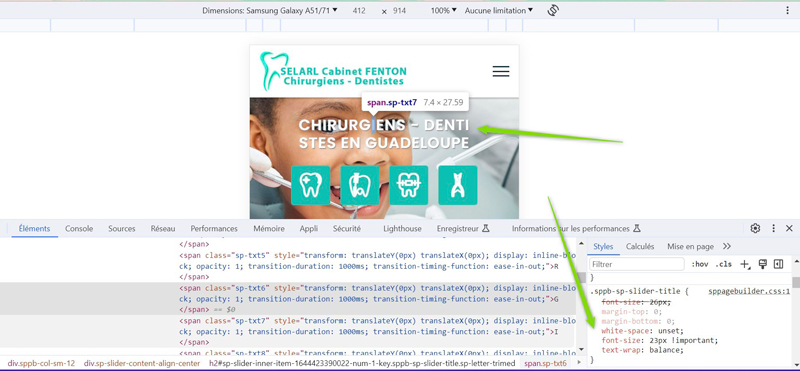Open the Samsung Galaxy A51/71 device dropdown
This screenshot has height=371, width=800.
pyautogui.click(x=270, y=10)
